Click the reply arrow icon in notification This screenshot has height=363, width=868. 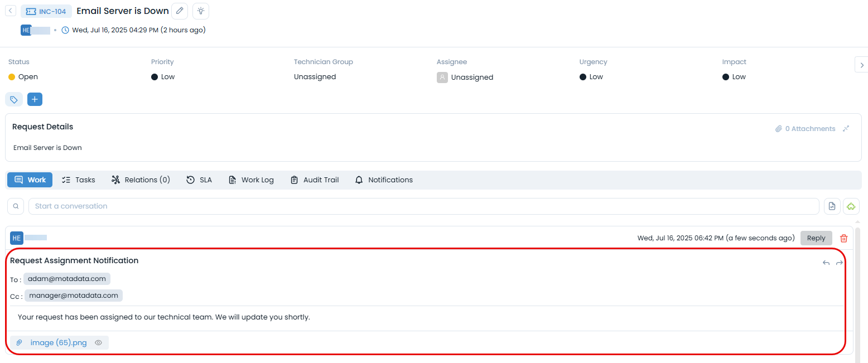(x=826, y=263)
